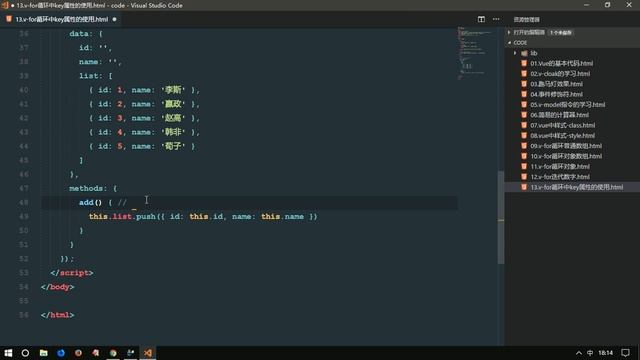640x360 pixels.
Task: Click the closing script tag
Action: [x=72, y=273]
